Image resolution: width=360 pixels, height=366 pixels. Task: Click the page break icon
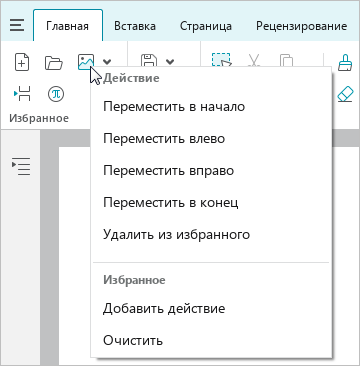(22, 93)
